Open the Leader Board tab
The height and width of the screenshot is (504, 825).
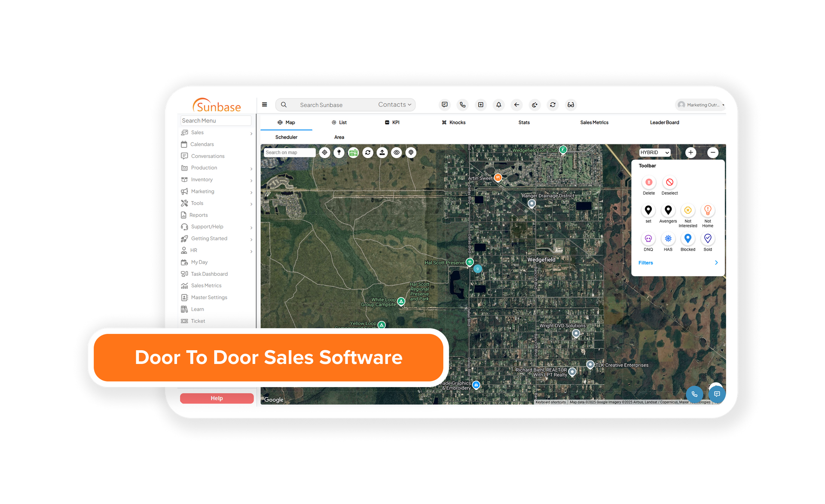665,122
